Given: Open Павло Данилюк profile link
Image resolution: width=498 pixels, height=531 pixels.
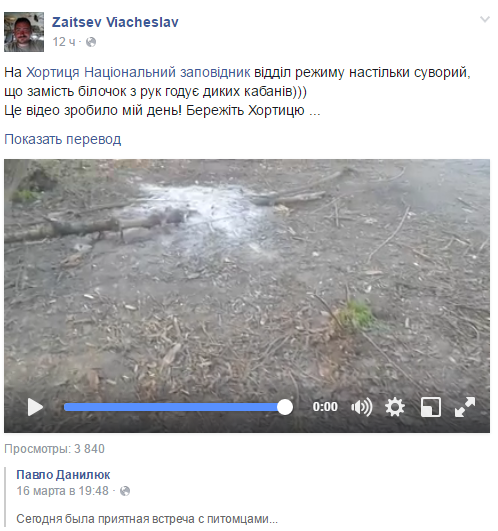Looking at the screenshot, I should [63, 475].
